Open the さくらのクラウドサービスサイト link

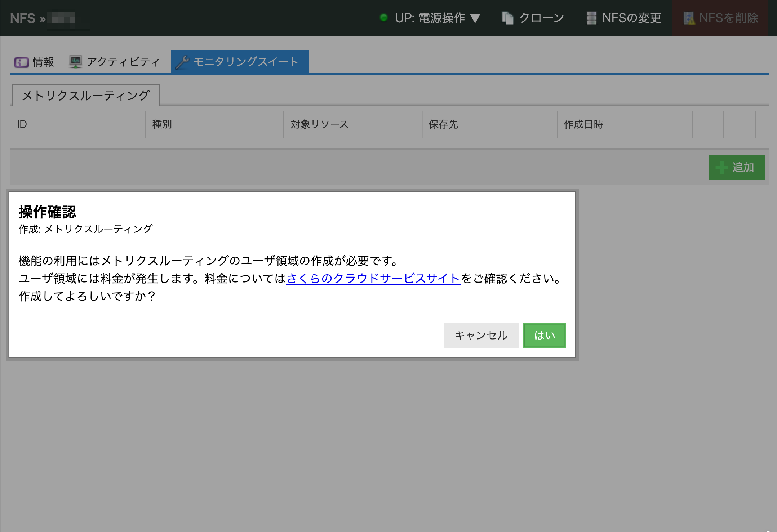coord(373,278)
